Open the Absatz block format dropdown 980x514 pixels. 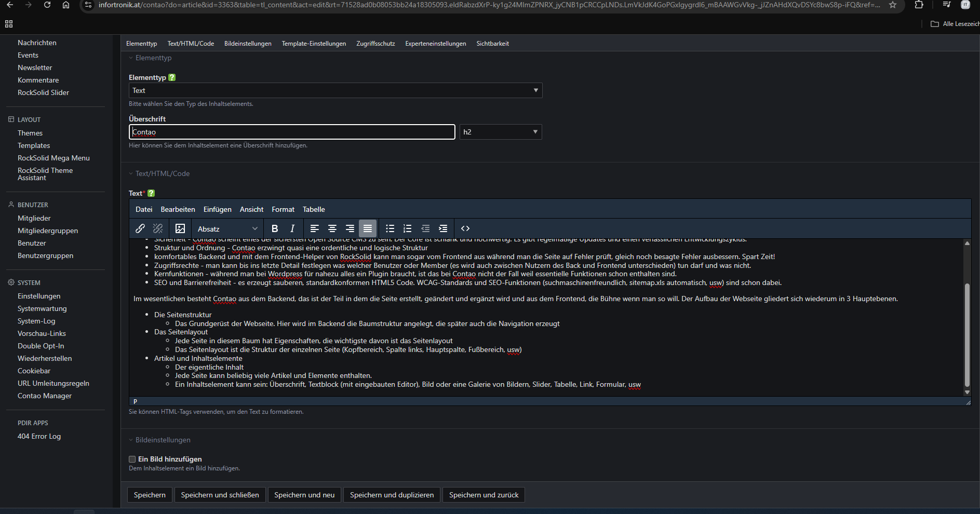[x=227, y=229]
